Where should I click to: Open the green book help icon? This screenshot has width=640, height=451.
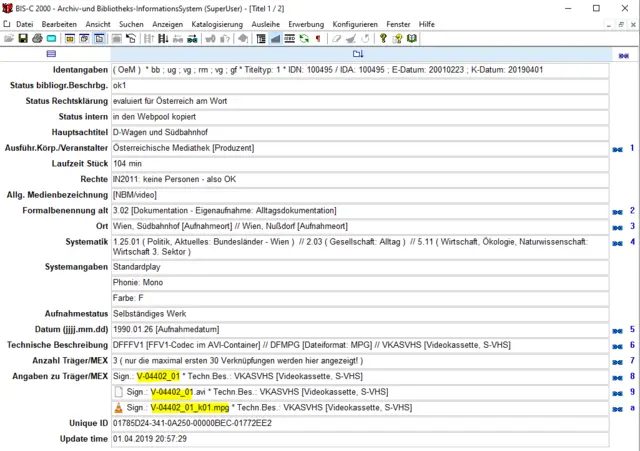point(410,39)
